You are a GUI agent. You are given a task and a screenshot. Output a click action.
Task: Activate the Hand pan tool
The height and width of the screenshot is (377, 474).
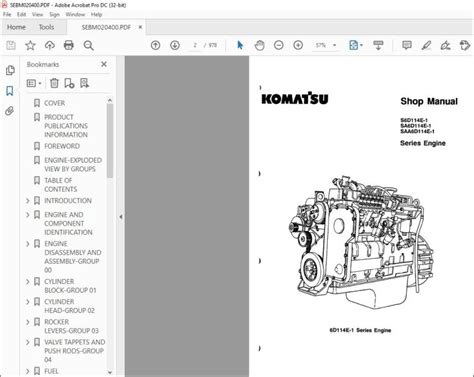click(x=259, y=45)
